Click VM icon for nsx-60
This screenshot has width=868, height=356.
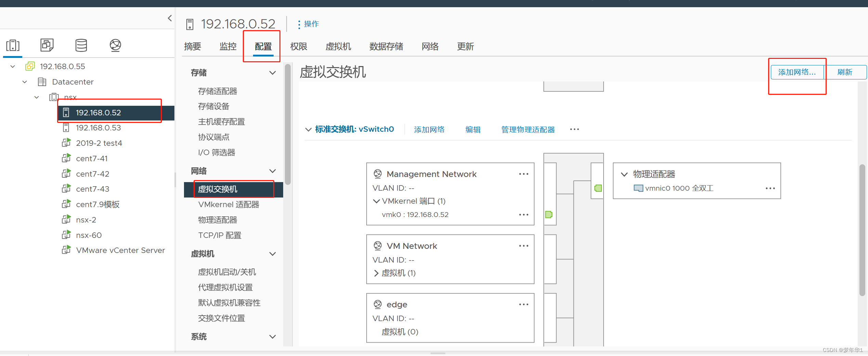[66, 234]
